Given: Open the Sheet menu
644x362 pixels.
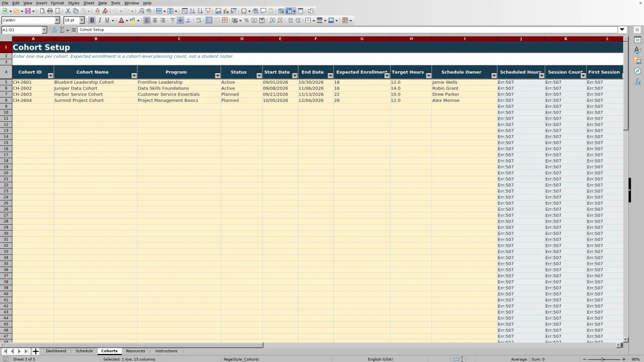Looking at the screenshot, I should pyautogui.click(x=89, y=3).
